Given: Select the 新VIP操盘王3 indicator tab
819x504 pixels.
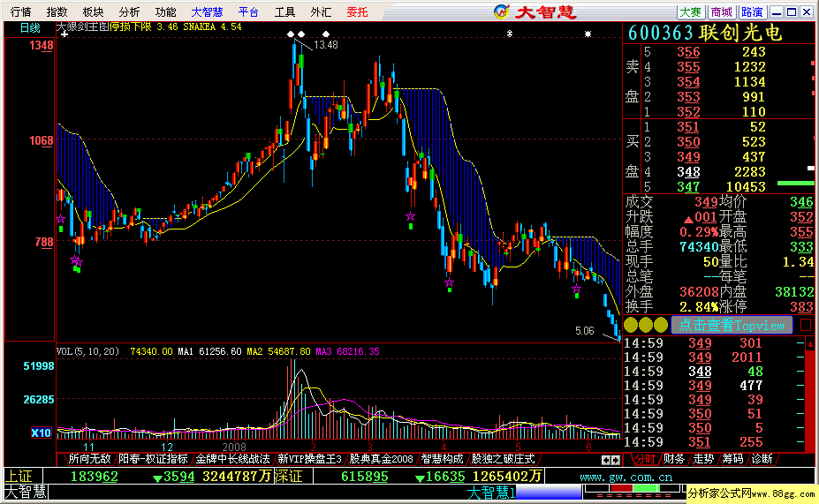Looking at the screenshot, I should click(x=309, y=459).
